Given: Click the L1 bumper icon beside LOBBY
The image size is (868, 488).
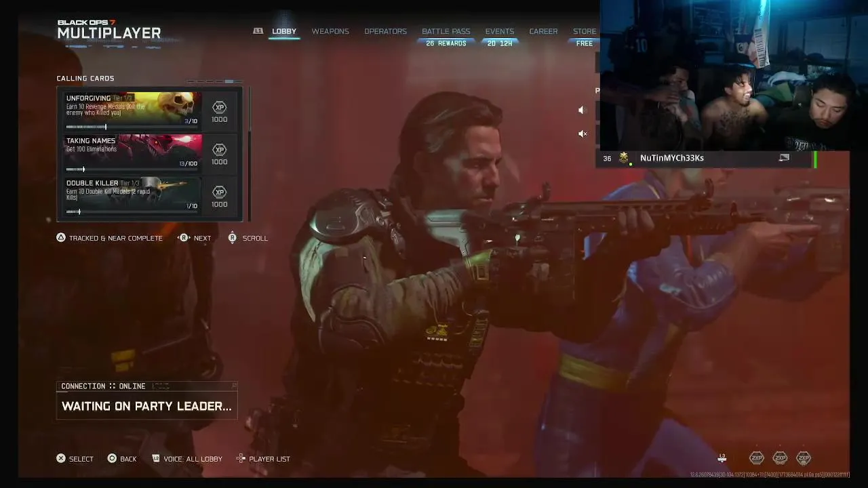Looking at the screenshot, I should 258,31.
